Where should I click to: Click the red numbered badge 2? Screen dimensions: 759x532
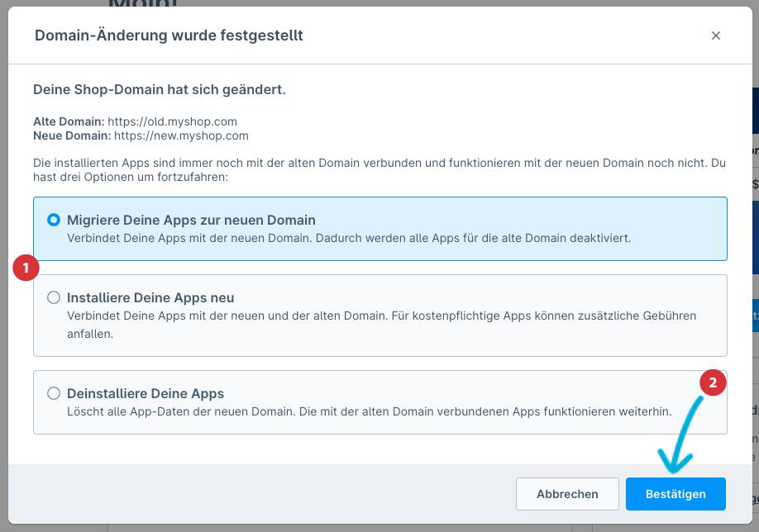point(712,382)
